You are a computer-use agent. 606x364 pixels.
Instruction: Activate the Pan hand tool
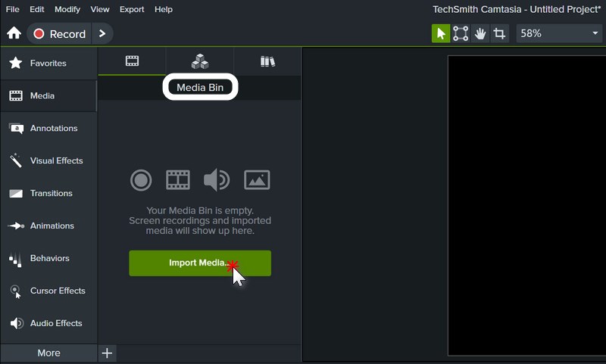coord(480,33)
